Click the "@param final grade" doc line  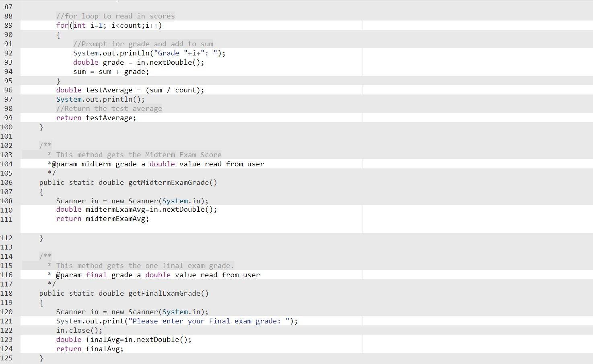[154, 275]
